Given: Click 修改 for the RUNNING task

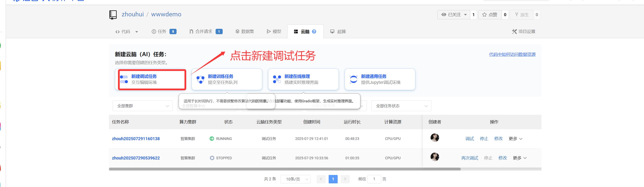Looking at the screenshot, I should 498,139.
